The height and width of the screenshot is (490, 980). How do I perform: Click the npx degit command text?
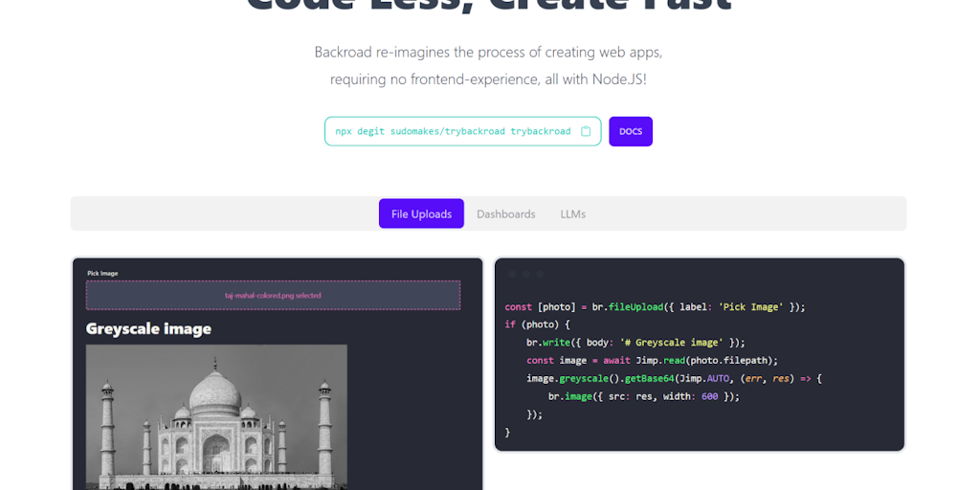(453, 131)
